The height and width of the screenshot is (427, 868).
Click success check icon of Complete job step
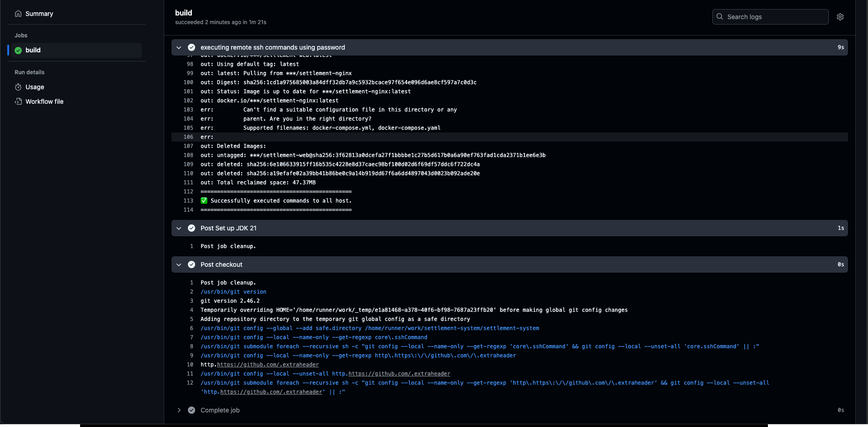pyautogui.click(x=192, y=410)
